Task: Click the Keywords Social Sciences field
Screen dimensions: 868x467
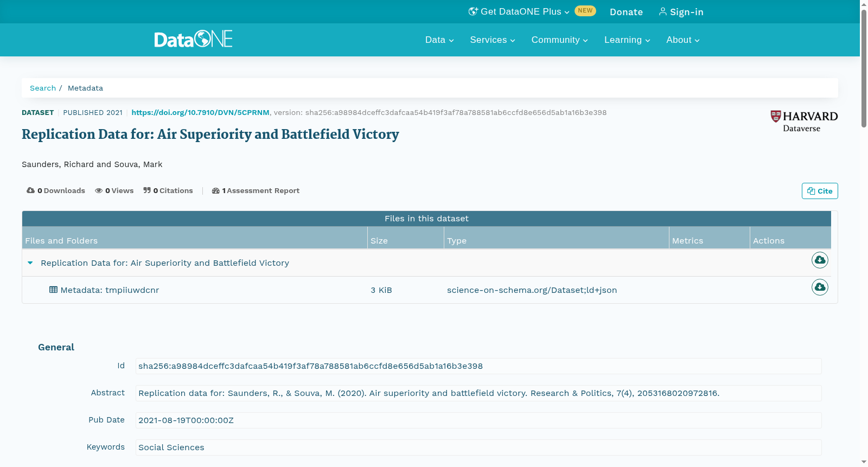Action: (478, 447)
